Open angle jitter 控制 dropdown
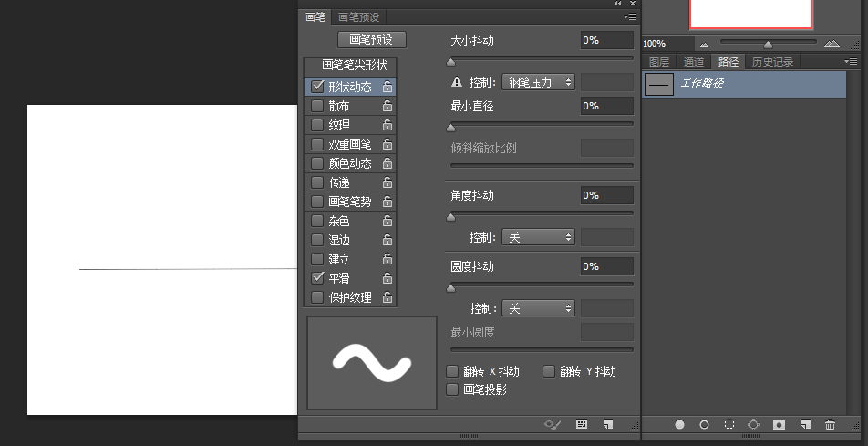The image size is (868, 446). [538, 237]
